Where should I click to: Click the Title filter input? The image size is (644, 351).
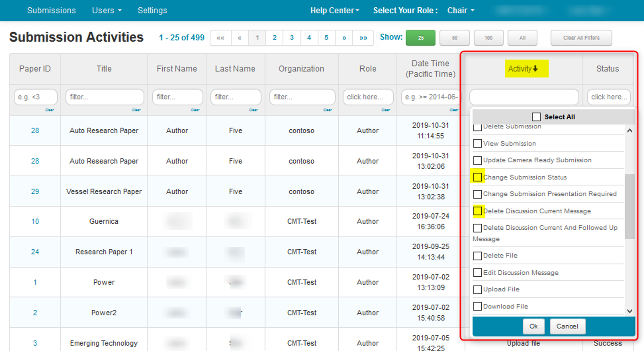tap(104, 97)
